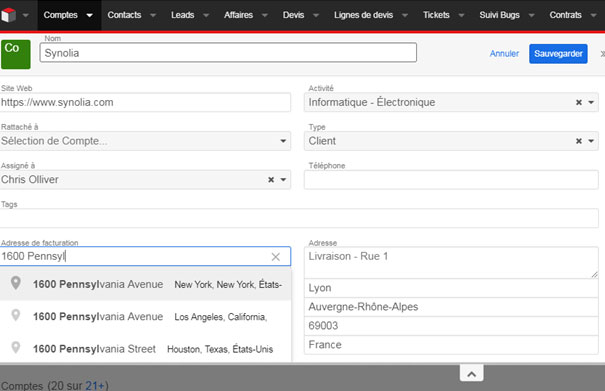Screen dimensions: 605x391
Task: Remove Chris Olliver from Assigné à
Action: [271, 179]
